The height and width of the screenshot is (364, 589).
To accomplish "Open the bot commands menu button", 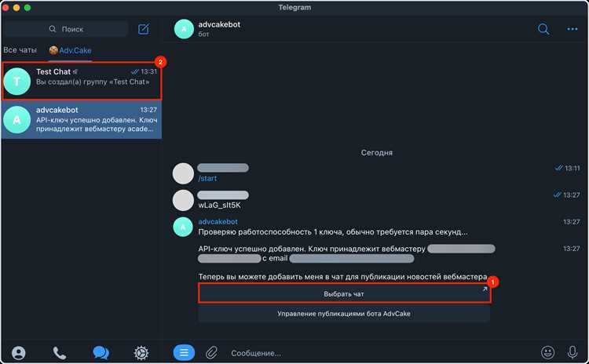I will point(184,353).
